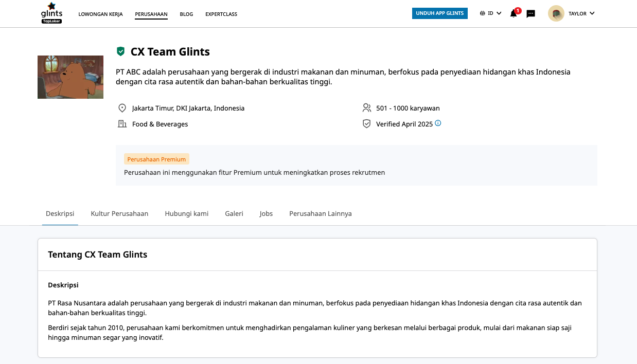The height and width of the screenshot is (364, 637).
Task: Click the company profile bear thumbnail image
Action: point(70,77)
